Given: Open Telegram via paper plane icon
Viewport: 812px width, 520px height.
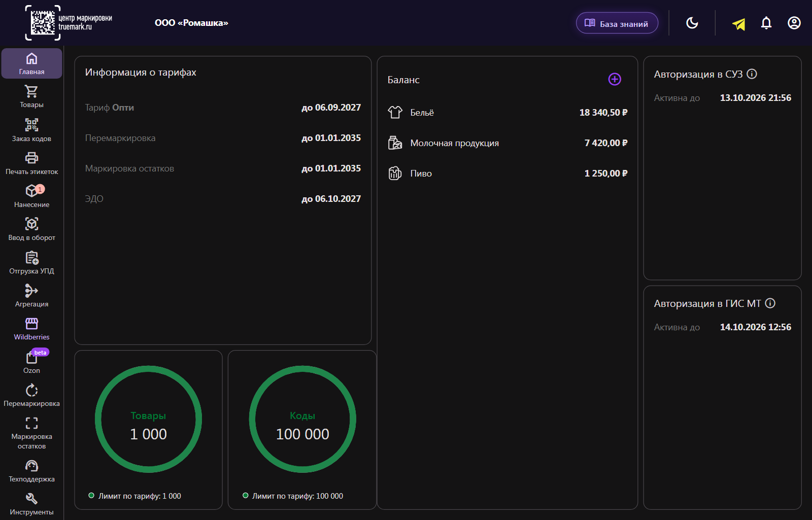Looking at the screenshot, I should 739,23.
